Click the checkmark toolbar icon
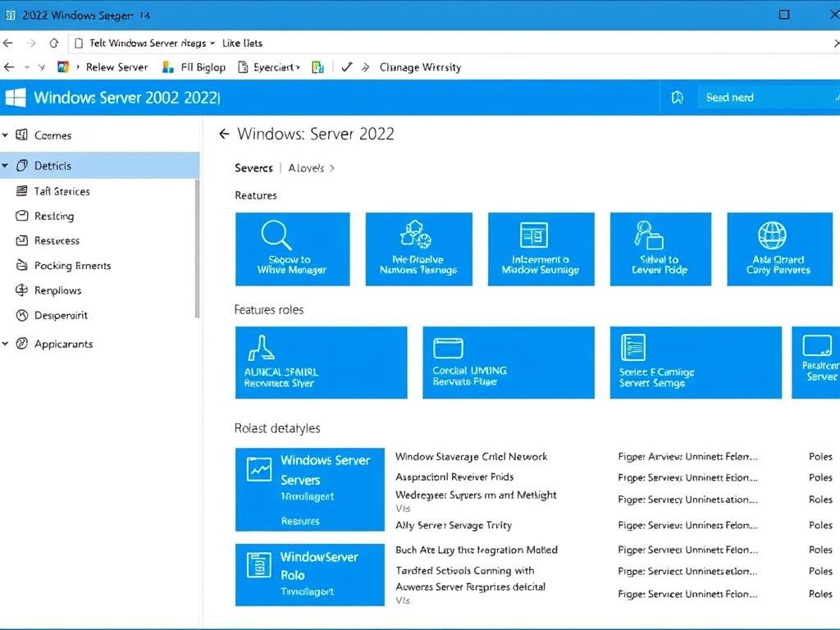The height and width of the screenshot is (630, 840). 347,67
